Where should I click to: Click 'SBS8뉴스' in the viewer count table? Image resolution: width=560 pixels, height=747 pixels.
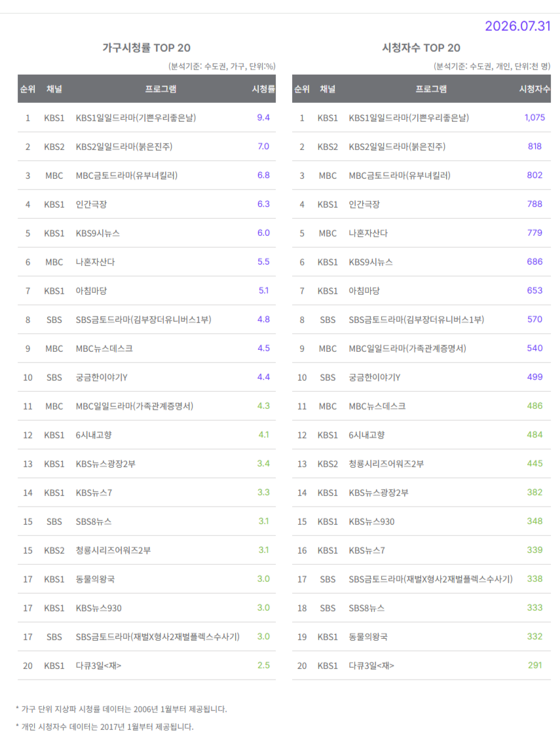pos(367,608)
